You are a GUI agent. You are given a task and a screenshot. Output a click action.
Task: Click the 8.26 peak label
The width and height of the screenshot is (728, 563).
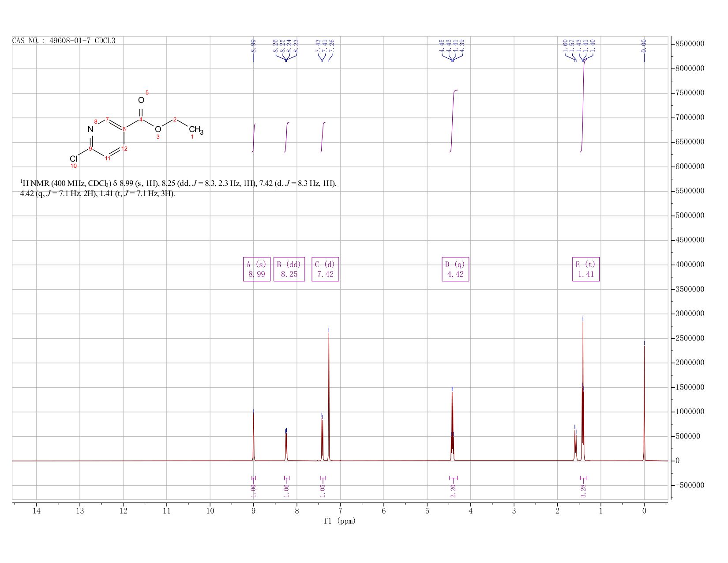coord(276,45)
